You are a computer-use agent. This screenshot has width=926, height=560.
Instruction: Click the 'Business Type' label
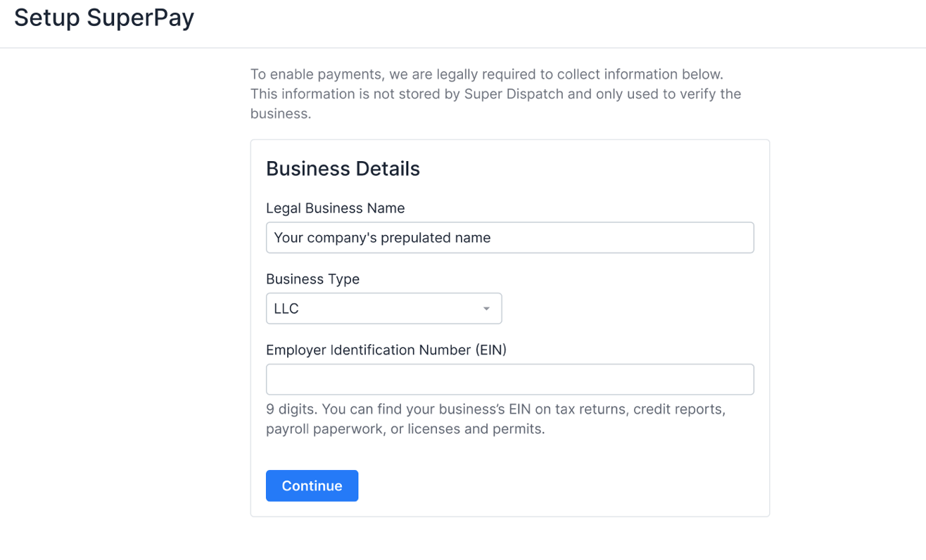pos(312,279)
